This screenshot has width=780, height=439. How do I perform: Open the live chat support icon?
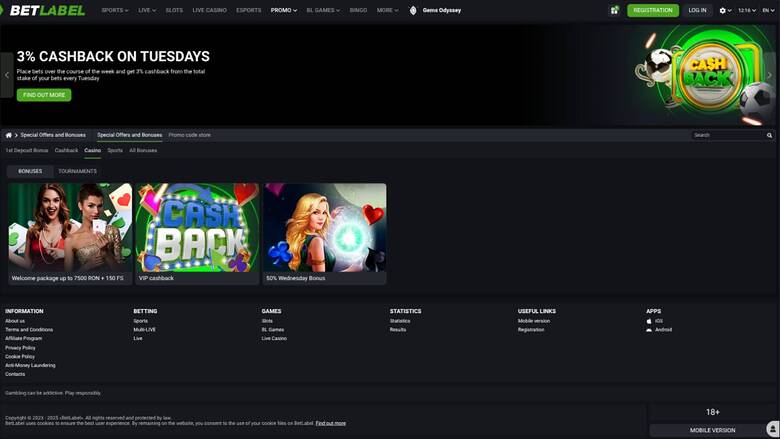773,429
